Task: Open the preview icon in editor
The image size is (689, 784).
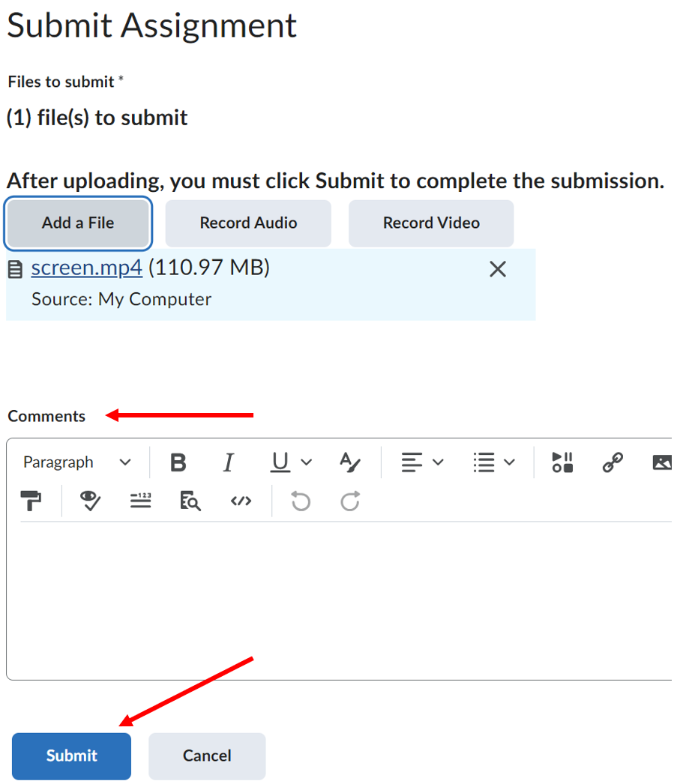Action: (x=190, y=501)
